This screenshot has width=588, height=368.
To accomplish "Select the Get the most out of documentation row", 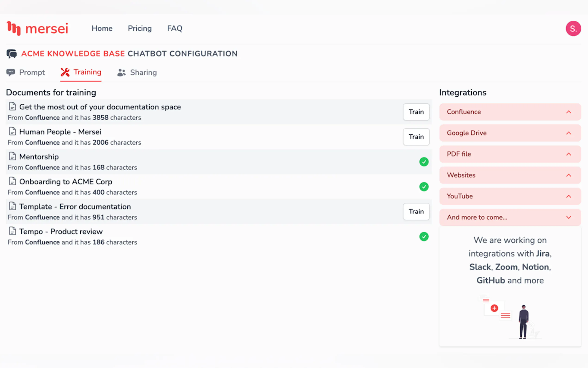I will pyautogui.click(x=219, y=112).
